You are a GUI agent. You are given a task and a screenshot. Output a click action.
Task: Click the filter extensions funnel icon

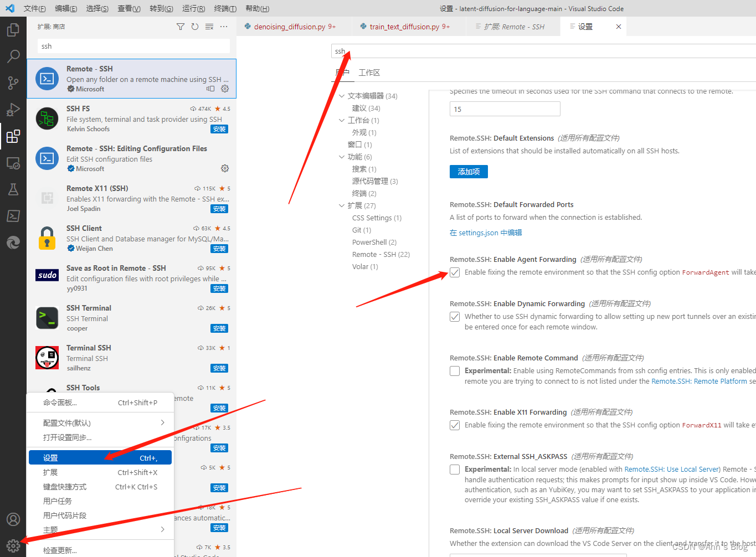coord(181,27)
